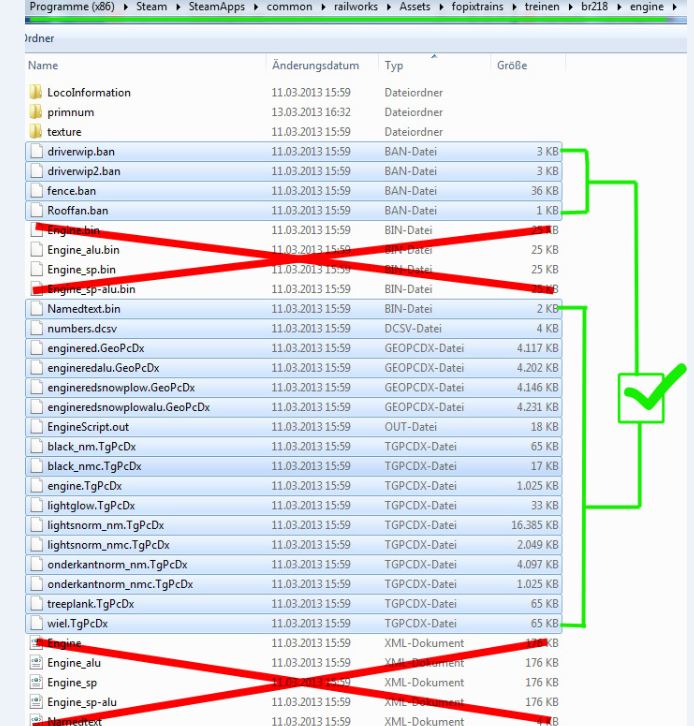Screen dimensions: 694x726
Task: Navigate to SteamApps breadcrumb
Action: tap(217, 6)
